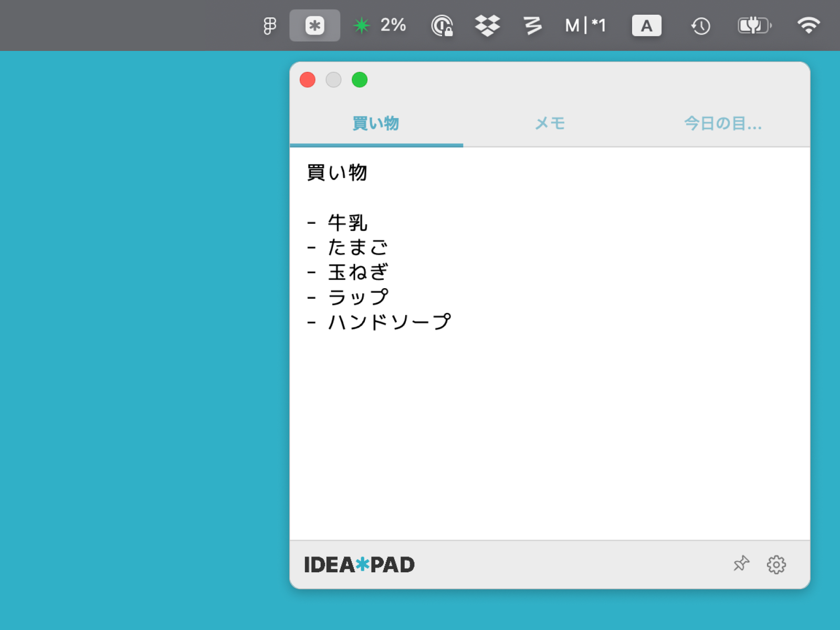The width and height of the screenshot is (840, 630).
Task: Click the teal underline of the active tab
Action: [x=376, y=145]
